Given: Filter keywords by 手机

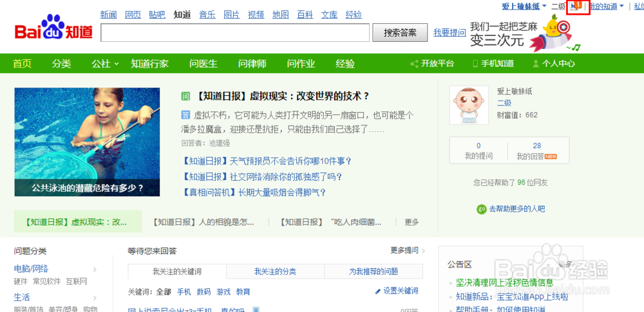Looking at the screenshot, I should [x=184, y=292].
